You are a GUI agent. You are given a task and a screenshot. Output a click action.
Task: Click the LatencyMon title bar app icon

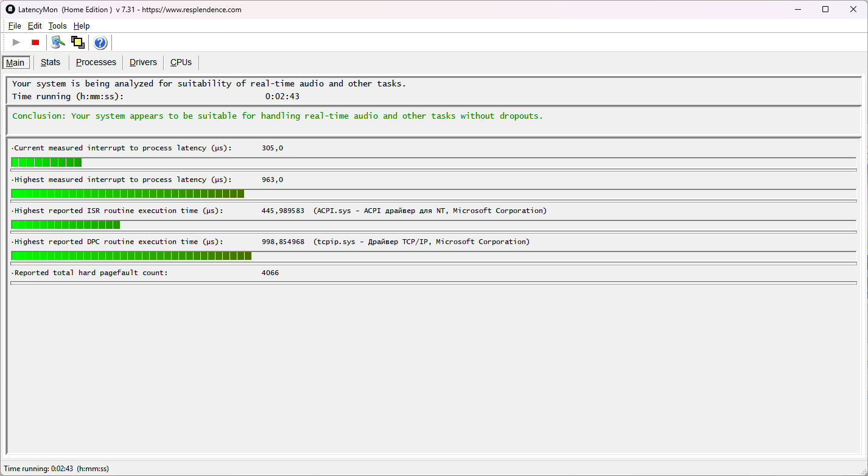(x=10, y=9)
